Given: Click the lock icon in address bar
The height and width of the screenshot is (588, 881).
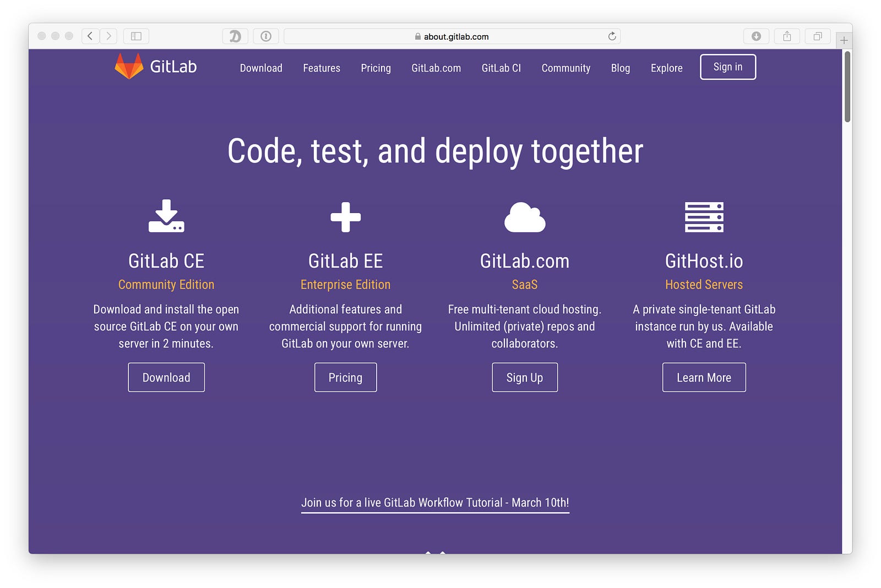Looking at the screenshot, I should point(418,36).
